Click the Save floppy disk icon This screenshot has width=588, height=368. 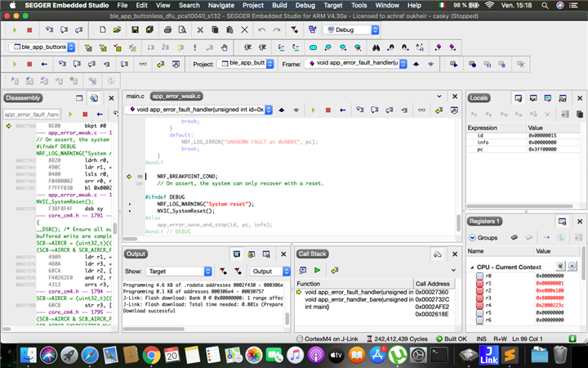click(135, 29)
